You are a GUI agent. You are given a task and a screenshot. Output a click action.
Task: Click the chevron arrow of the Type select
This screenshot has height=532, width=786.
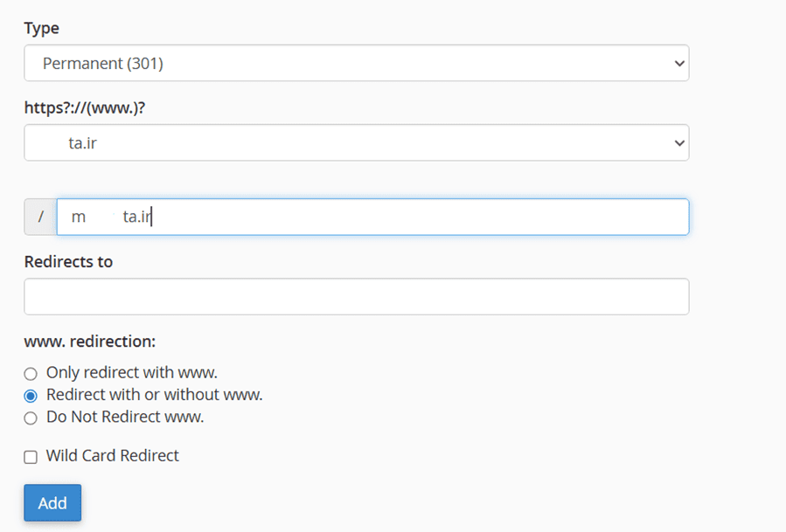click(x=679, y=64)
